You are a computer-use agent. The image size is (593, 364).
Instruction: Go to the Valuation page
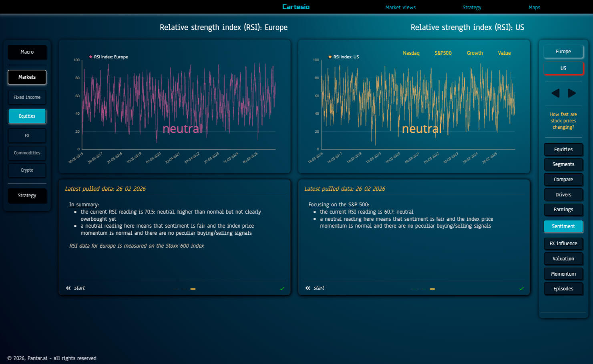tap(563, 259)
